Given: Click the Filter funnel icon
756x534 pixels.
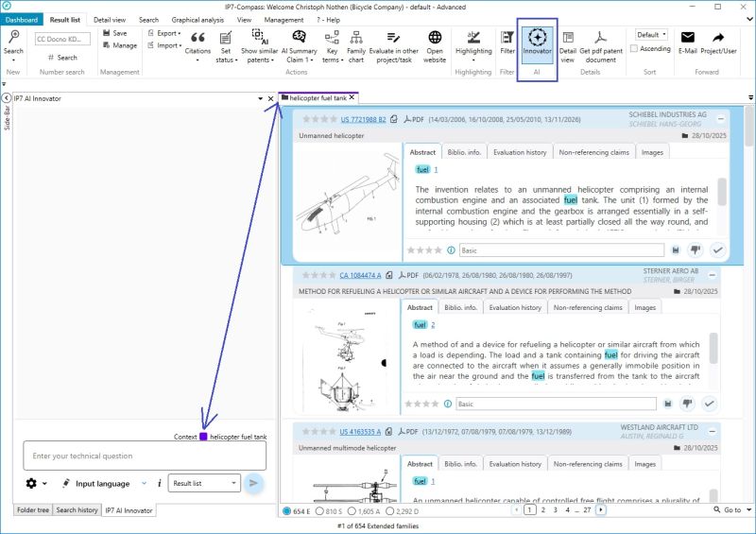Looking at the screenshot, I should point(507,38).
